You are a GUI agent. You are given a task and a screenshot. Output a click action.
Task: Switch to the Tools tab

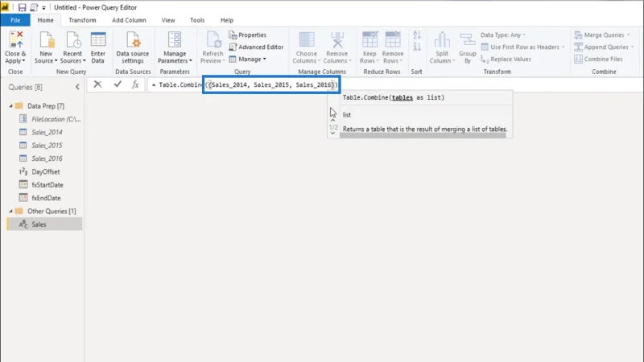tap(197, 20)
